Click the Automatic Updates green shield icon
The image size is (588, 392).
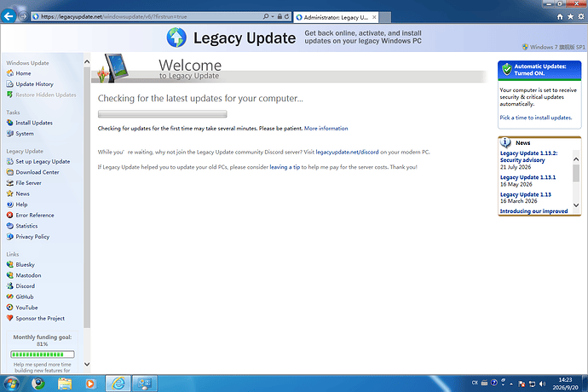pos(507,69)
